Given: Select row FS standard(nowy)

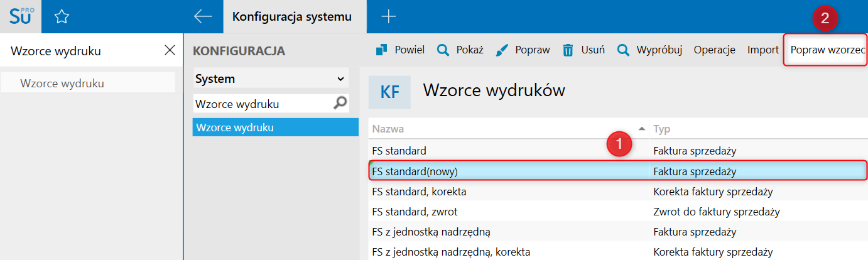Looking at the screenshot, I should (x=618, y=171).
